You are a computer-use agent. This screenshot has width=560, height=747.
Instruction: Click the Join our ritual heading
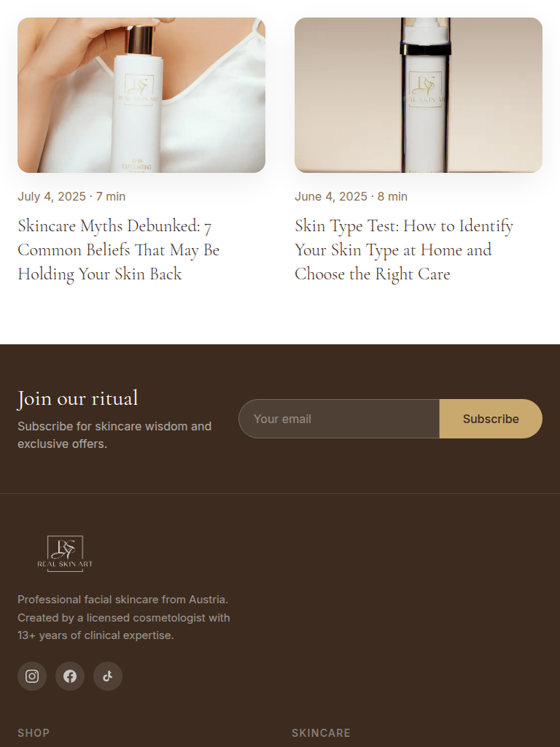click(x=77, y=398)
